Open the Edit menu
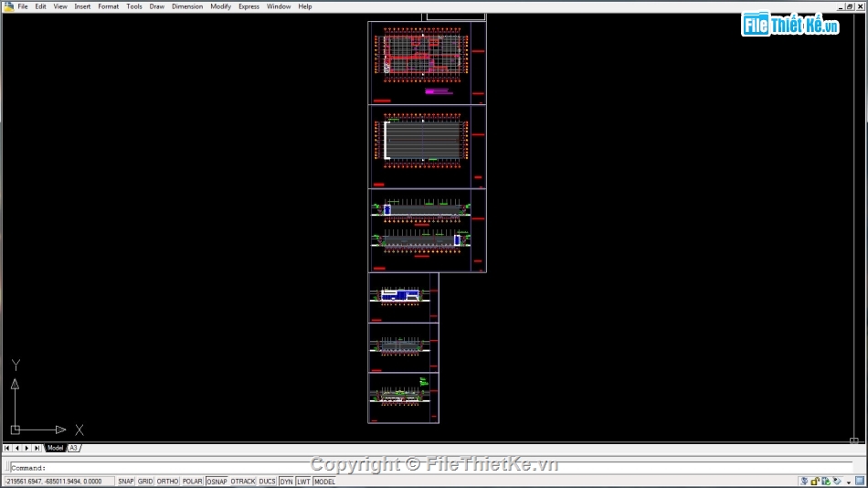 (40, 6)
